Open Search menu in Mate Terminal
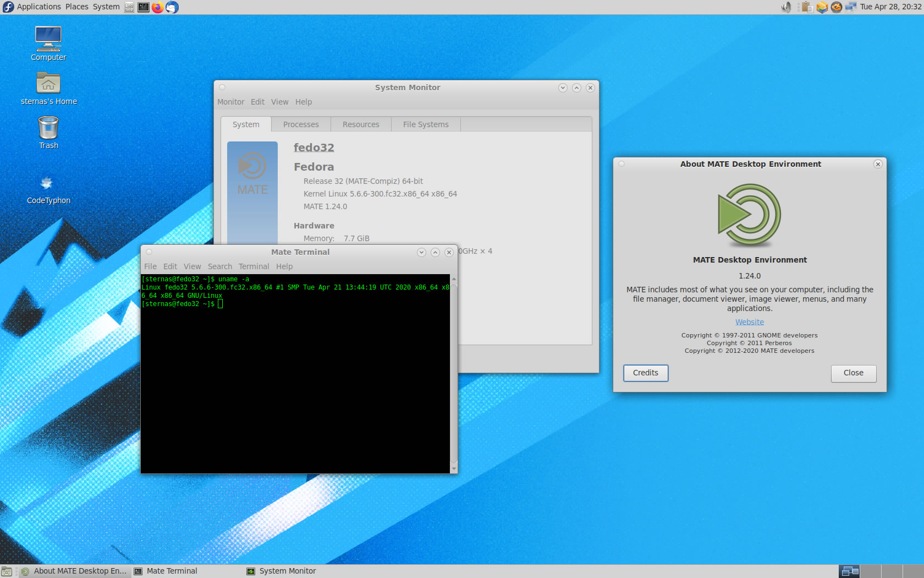The height and width of the screenshot is (578, 924). click(x=219, y=266)
